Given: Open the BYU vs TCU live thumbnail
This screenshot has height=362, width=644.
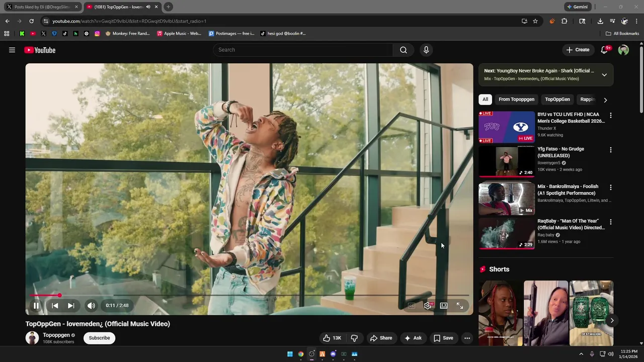Looking at the screenshot, I should (x=507, y=127).
